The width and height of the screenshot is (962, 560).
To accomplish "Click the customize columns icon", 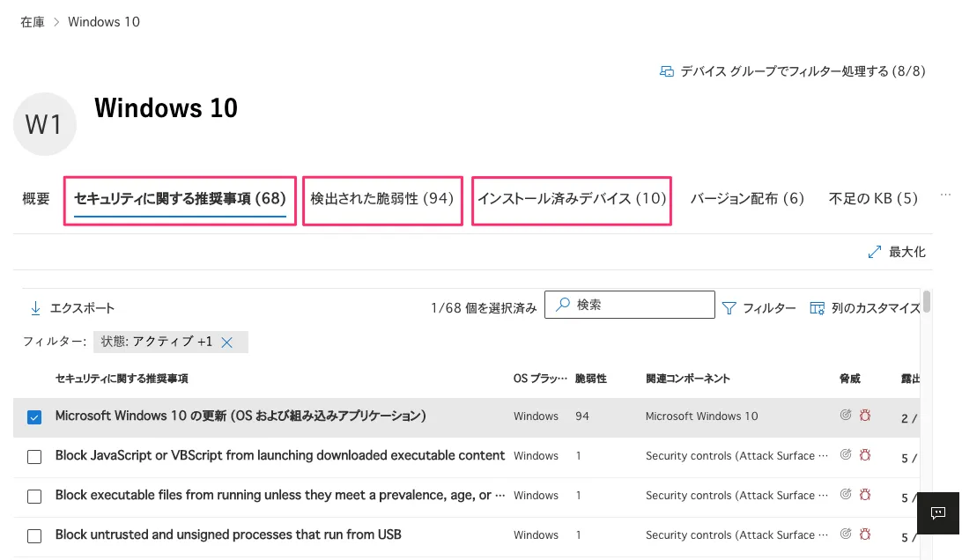I will coord(817,308).
